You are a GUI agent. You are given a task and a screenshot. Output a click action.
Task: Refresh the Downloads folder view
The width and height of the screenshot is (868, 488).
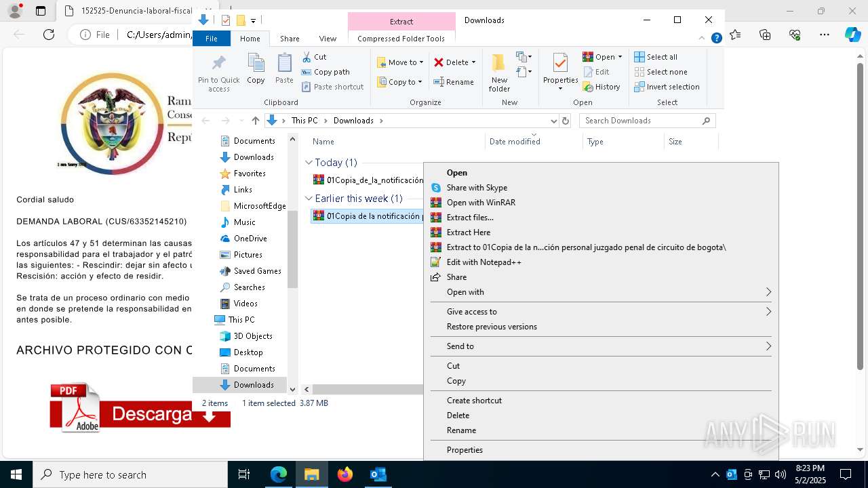[x=566, y=121]
